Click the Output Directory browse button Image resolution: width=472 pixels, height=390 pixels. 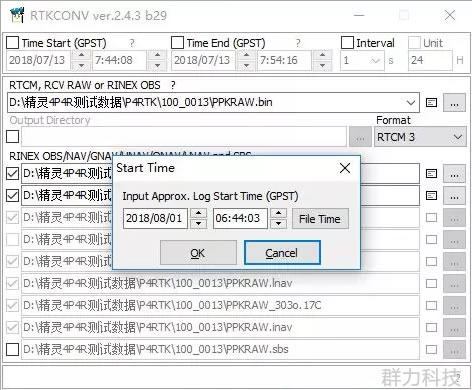tap(360, 137)
